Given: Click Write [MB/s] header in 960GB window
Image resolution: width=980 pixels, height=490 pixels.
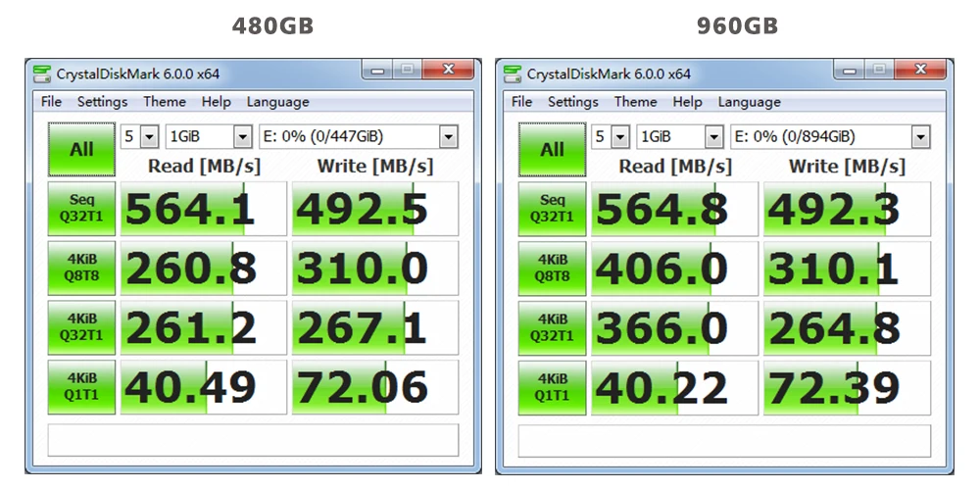Looking at the screenshot, I should pyautogui.click(x=847, y=167).
